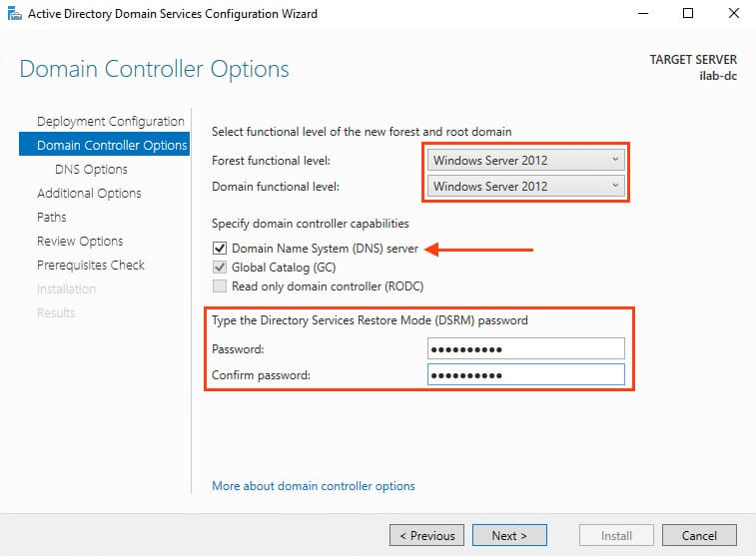Close the configuration wizard window
Screen dimensions: 756x556
(733, 14)
